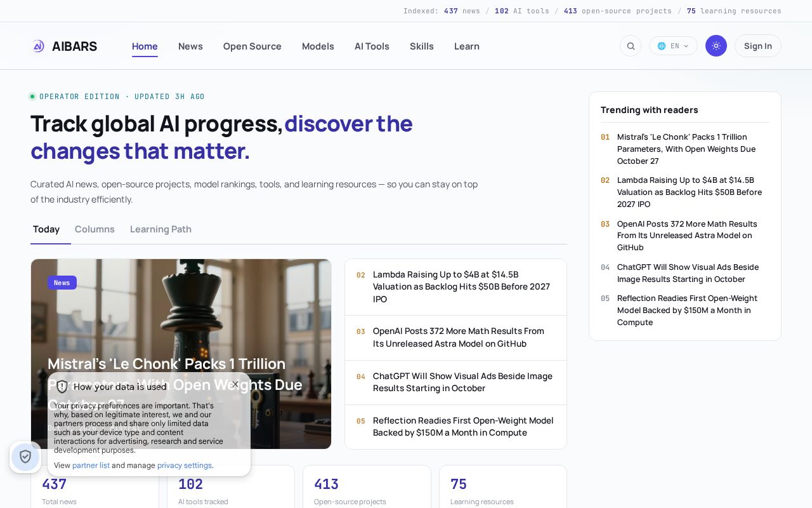Open story 05 Reflection in main list
The image size is (812, 508).
click(x=455, y=427)
